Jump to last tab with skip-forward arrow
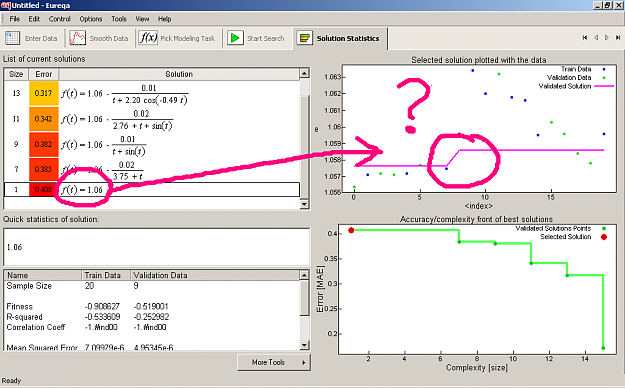Screen dimensions: 625x388 [x=618, y=37]
